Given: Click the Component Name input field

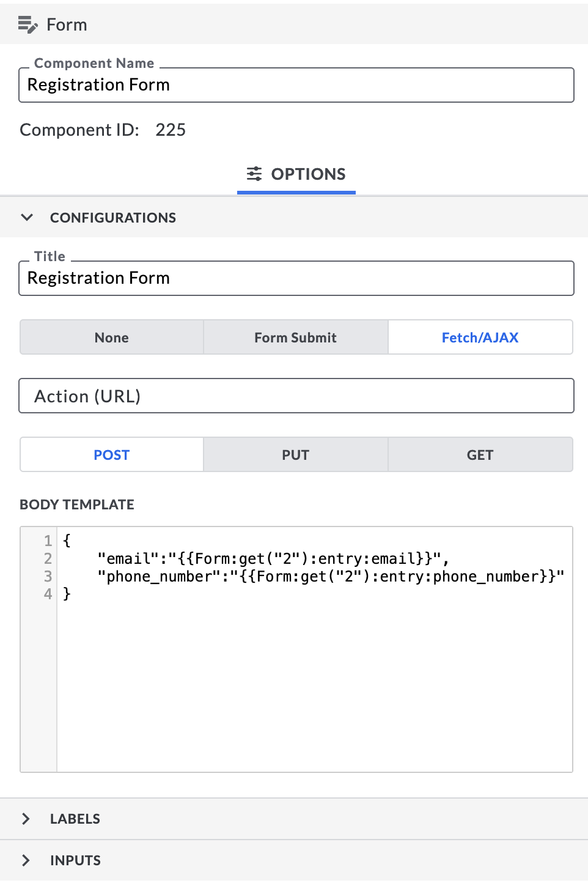Looking at the screenshot, I should [x=296, y=85].
